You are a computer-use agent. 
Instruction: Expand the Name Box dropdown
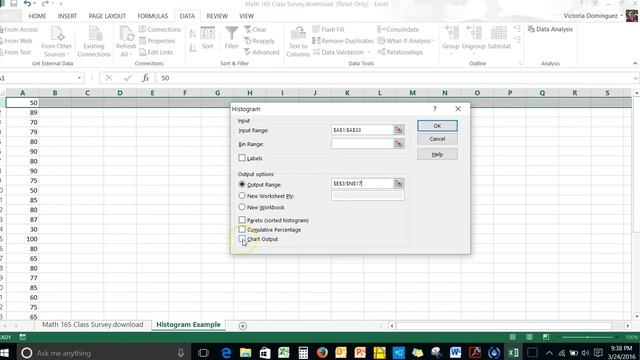tap(79, 78)
